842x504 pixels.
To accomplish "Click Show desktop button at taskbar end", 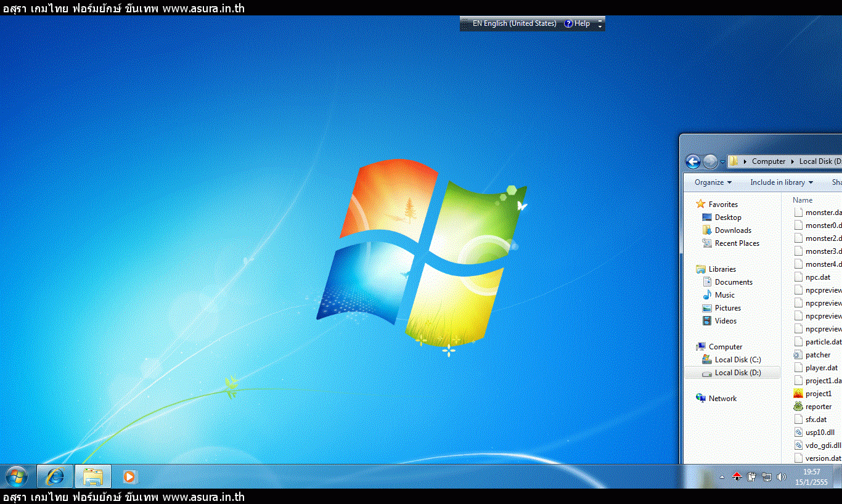I will [838, 476].
